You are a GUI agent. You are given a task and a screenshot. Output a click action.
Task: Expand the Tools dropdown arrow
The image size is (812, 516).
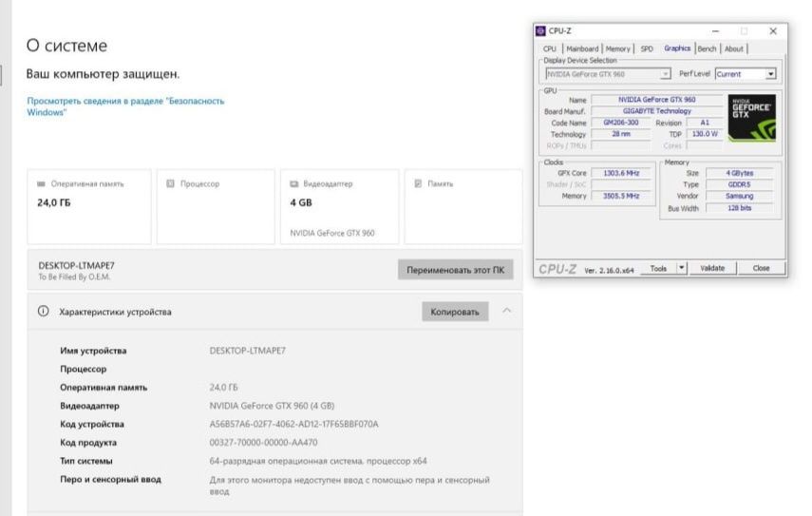682,268
